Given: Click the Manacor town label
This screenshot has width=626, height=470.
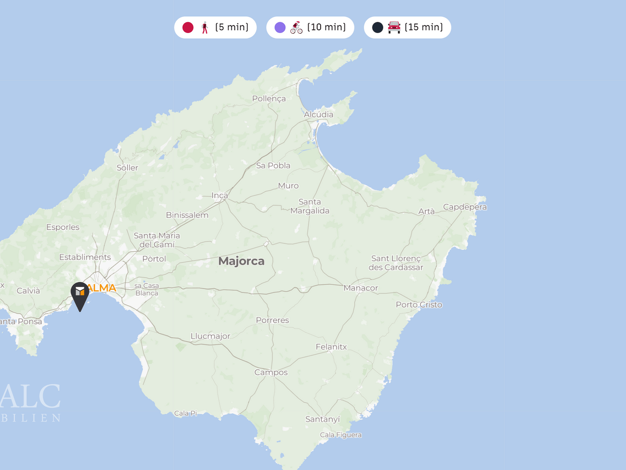Looking at the screenshot, I should 361,288.
